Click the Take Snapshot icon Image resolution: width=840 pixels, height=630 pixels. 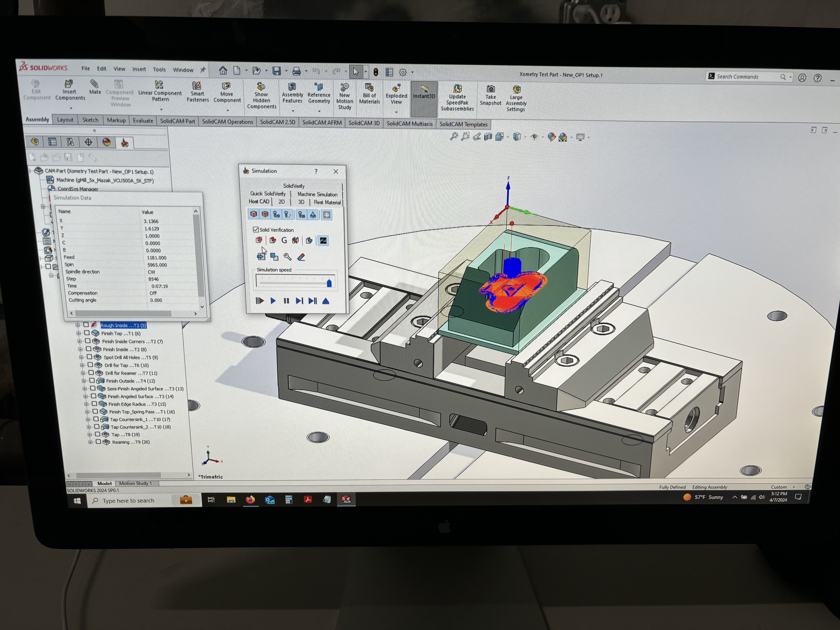[491, 89]
